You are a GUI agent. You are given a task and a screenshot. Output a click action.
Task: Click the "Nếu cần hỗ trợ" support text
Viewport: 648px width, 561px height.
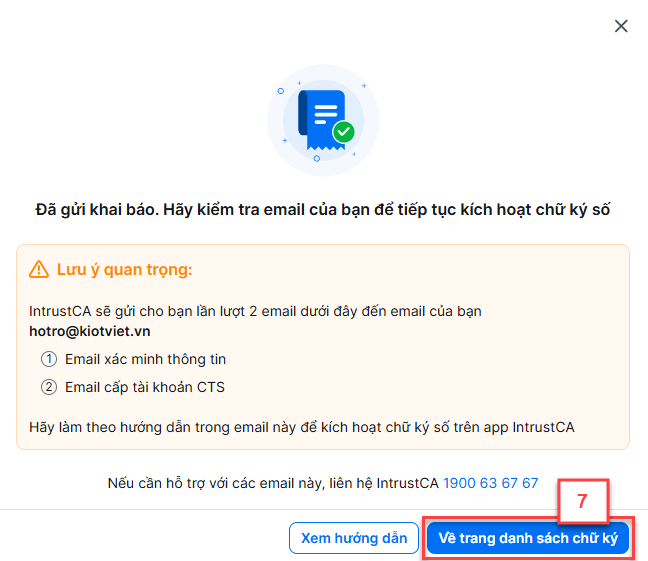(x=273, y=483)
